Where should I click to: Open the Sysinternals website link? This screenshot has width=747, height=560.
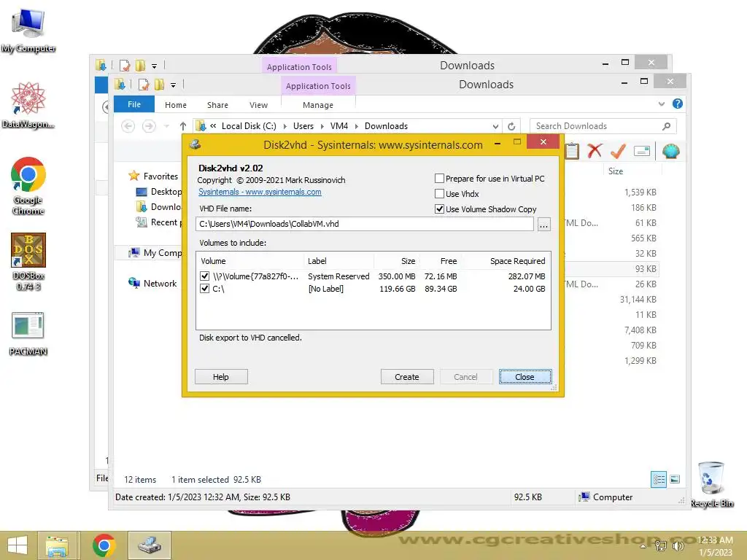click(x=260, y=192)
